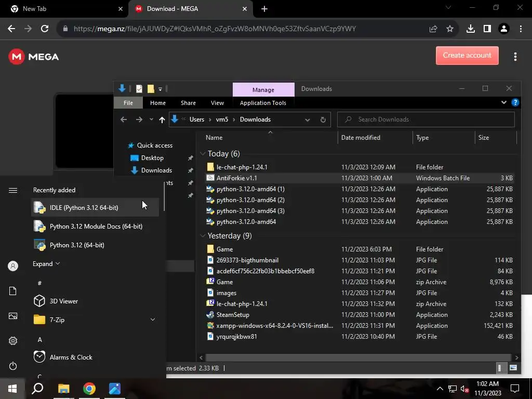
Task: Open the Application Tools ribbon tab
Action: 263,103
